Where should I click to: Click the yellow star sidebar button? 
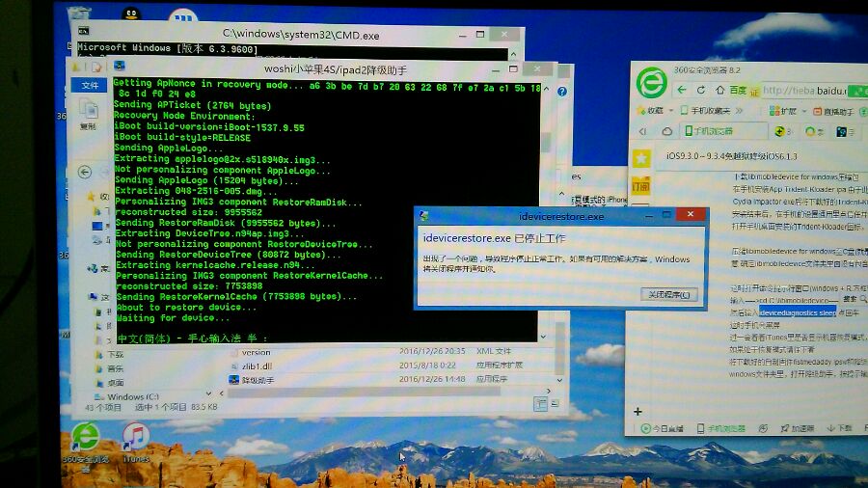tap(641, 159)
